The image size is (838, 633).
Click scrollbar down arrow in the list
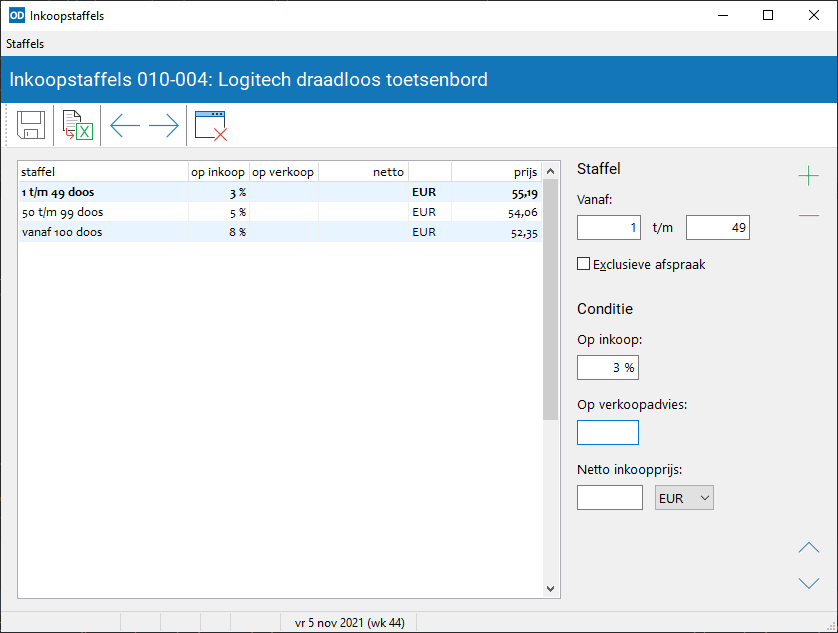[x=550, y=589]
